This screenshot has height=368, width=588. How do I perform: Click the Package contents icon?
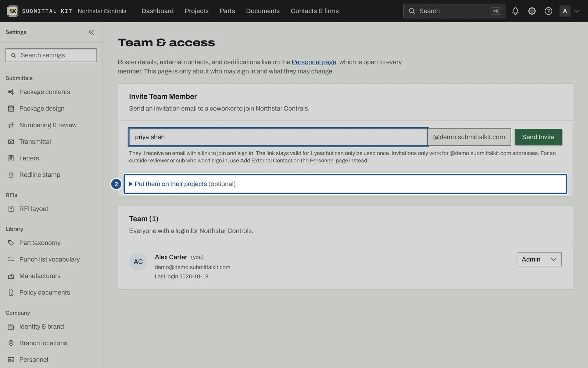[11, 92]
